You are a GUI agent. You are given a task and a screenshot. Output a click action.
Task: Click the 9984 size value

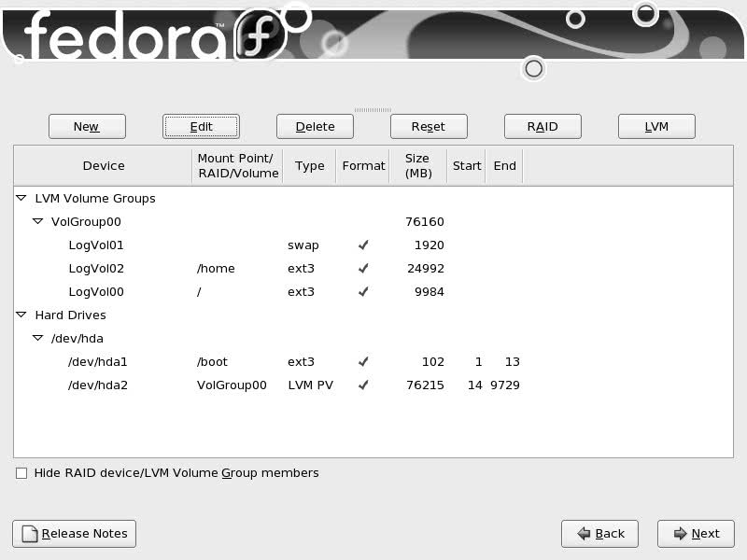(x=430, y=292)
